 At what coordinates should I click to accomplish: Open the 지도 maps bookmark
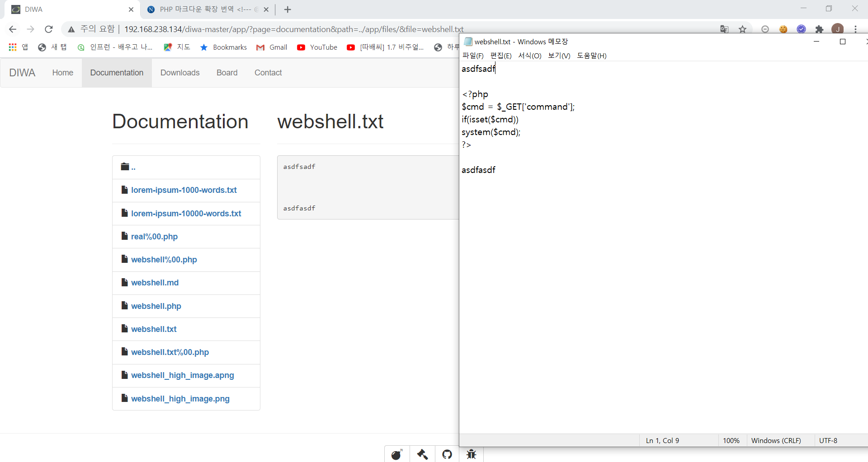click(x=177, y=47)
